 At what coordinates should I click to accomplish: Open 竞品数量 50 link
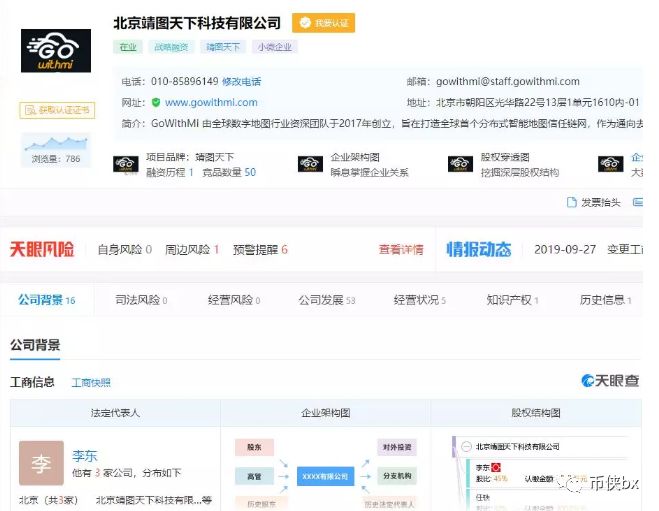[x=229, y=172]
